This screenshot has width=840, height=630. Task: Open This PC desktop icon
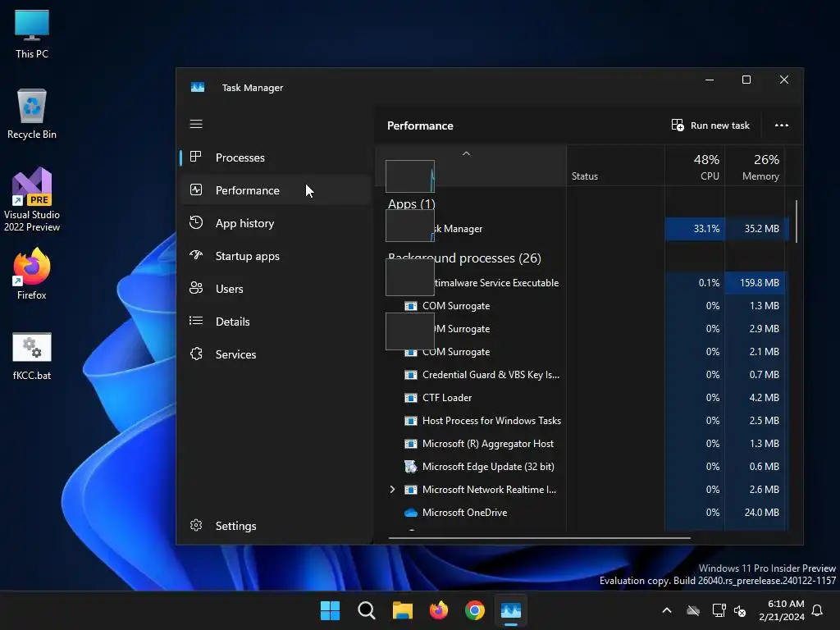32,34
